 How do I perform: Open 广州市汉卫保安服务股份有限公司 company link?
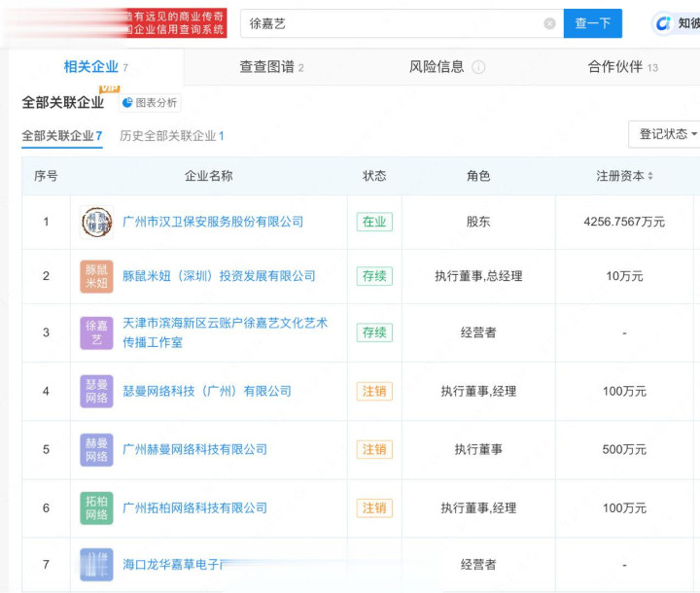click(x=213, y=222)
